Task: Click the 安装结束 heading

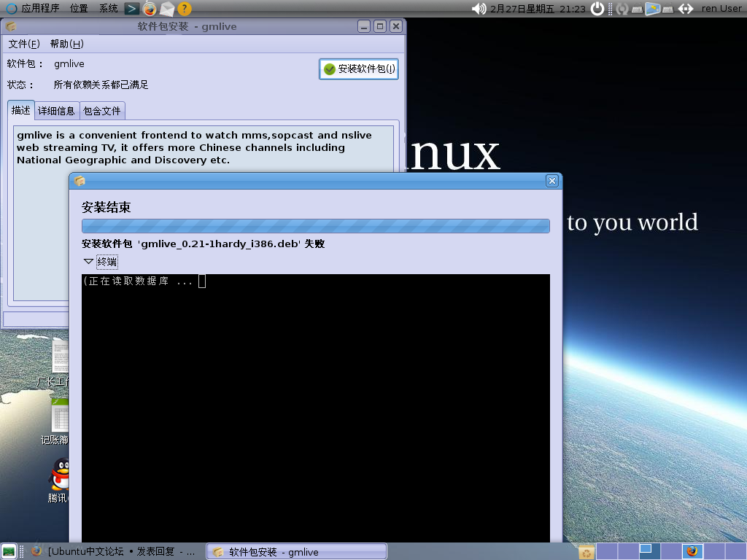Action: pos(107,207)
